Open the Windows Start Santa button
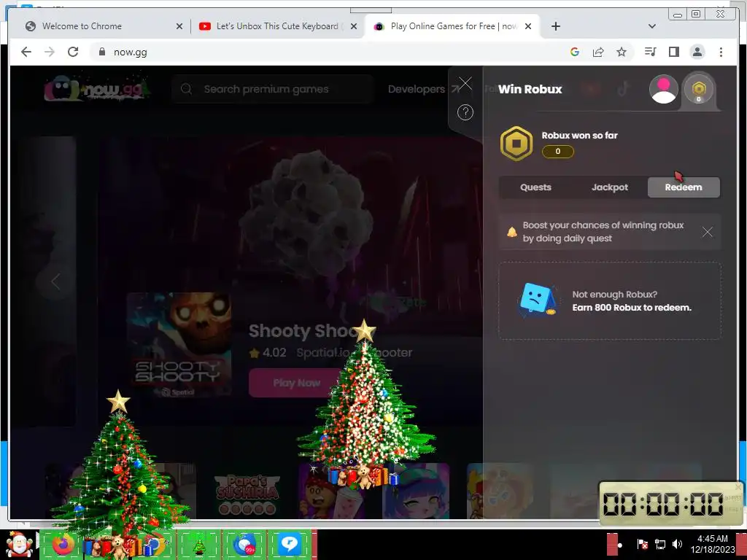 [19, 544]
